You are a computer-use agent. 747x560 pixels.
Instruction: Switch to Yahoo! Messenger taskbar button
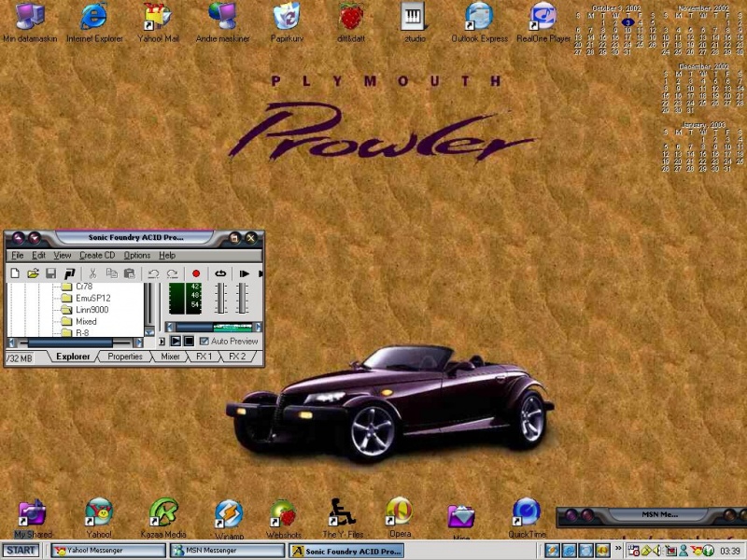coord(107,552)
